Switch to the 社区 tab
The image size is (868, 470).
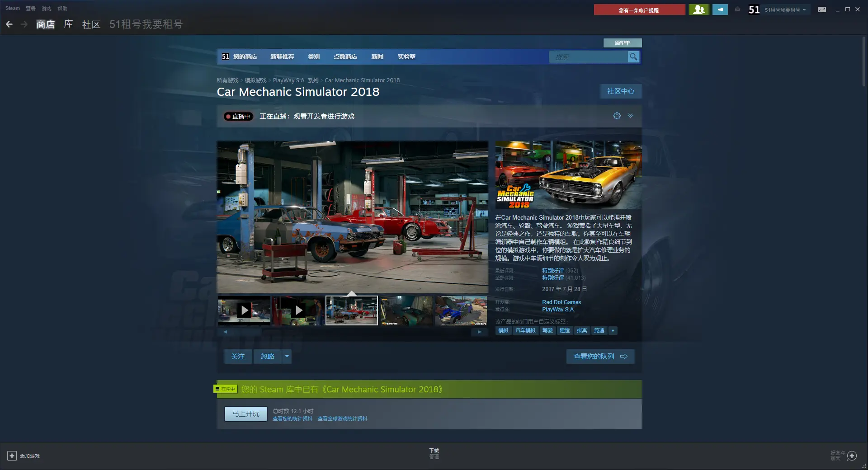(x=91, y=24)
